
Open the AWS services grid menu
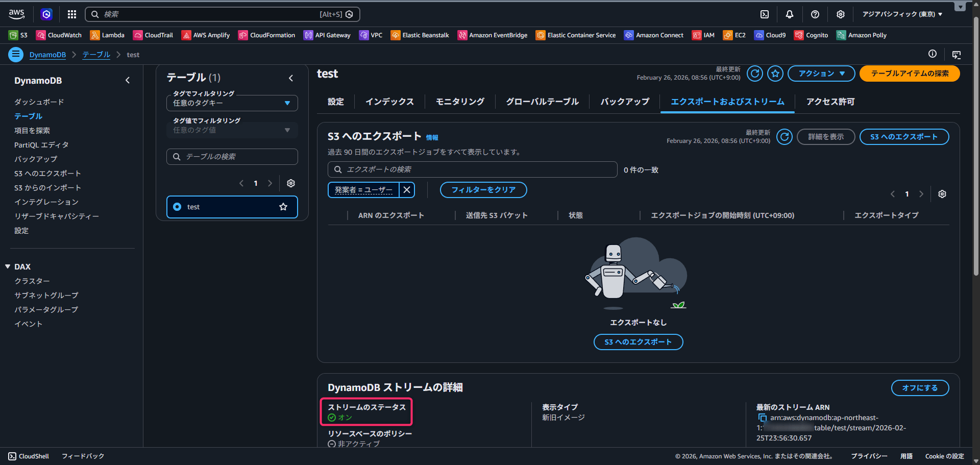tap(72, 14)
